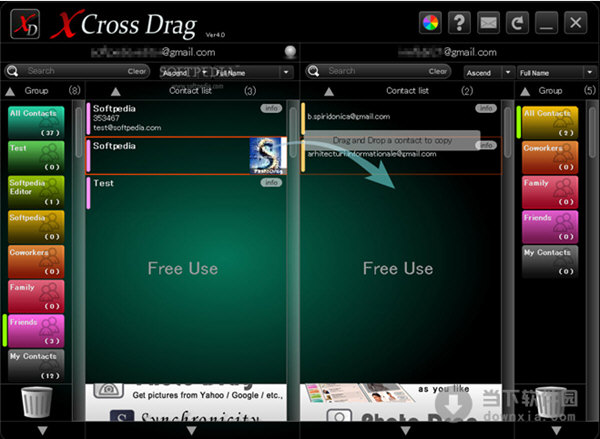Select the left Softpedia group (0)

[36, 227]
